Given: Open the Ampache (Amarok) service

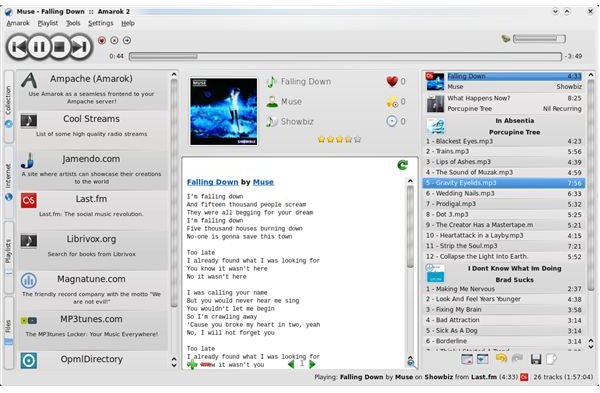Looking at the screenshot, I should click(x=92, y=90).
